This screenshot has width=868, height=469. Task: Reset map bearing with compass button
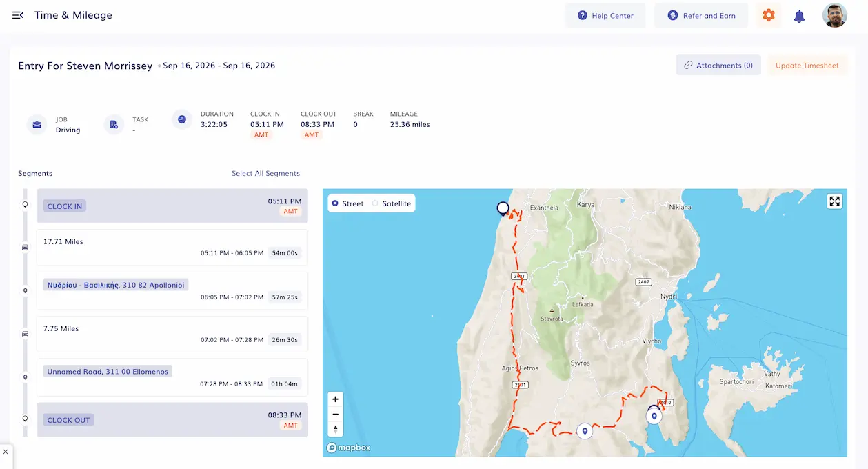[335, 430]
